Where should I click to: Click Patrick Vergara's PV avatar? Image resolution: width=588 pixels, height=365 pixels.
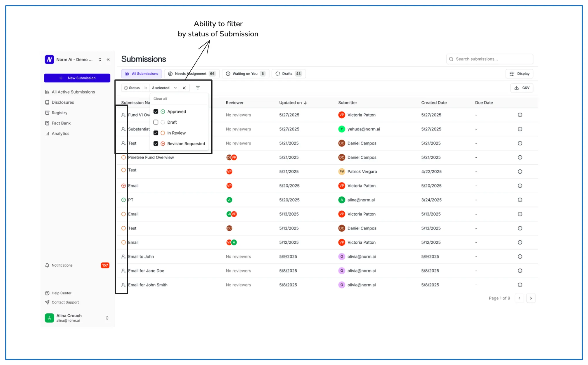(x=341, y=172)
